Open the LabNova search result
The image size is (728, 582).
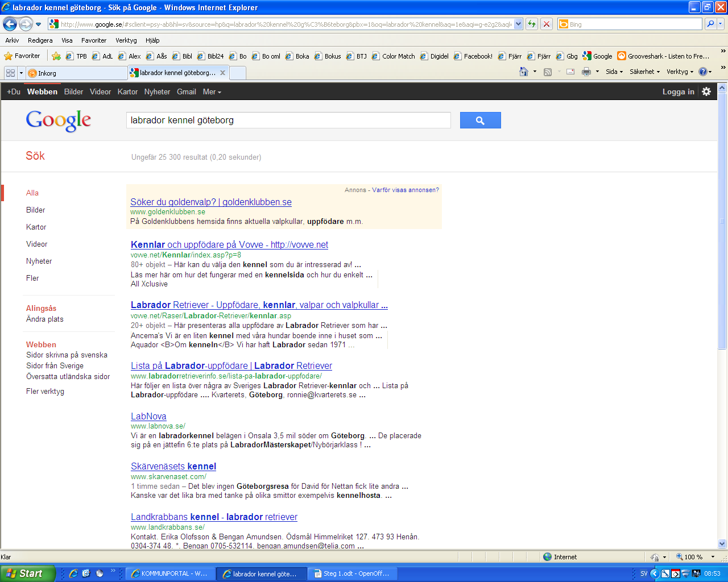148,416
